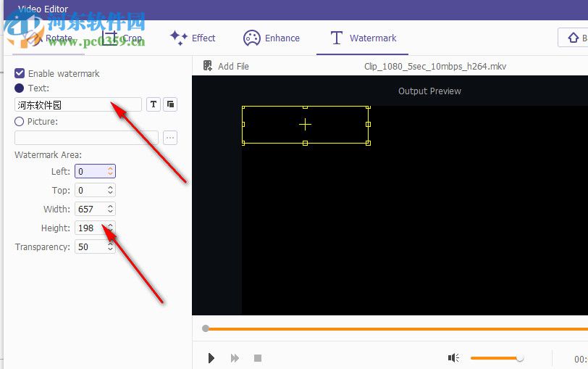Image resolution: width=588 pixels, height=369 pixels.
Task: Decrease the Left value stepper
Action: [x=110, y=174]
